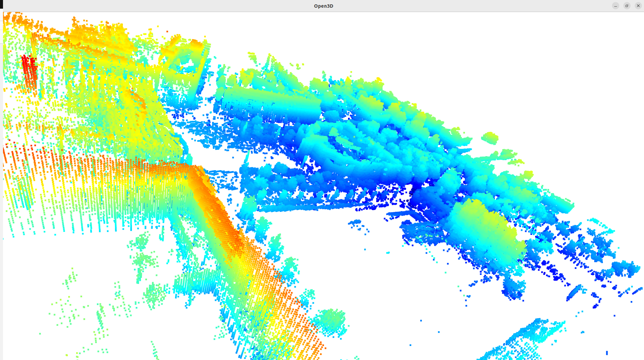Click the bright red point cluster
644x360 pixels.
[x=29, y=68]
